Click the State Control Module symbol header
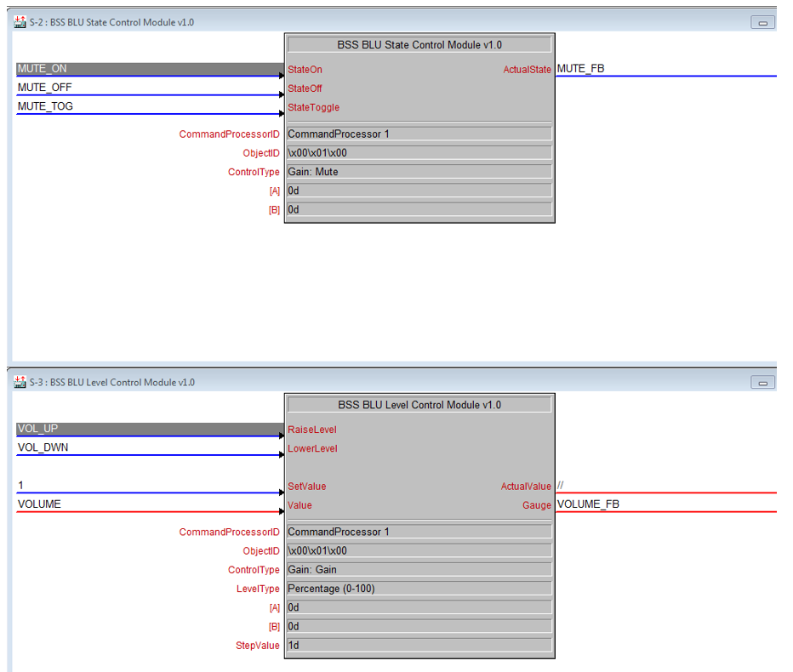 [x=419, y=45]
